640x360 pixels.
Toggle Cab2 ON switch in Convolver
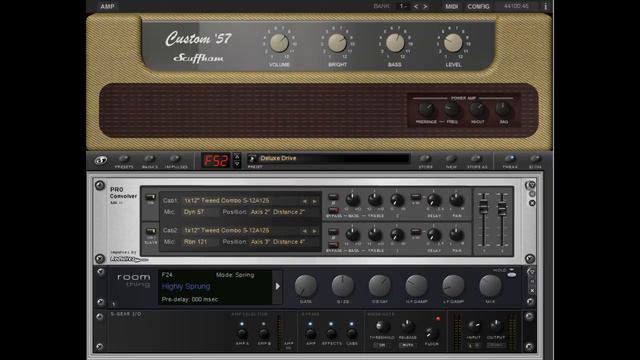click(151, 231)
